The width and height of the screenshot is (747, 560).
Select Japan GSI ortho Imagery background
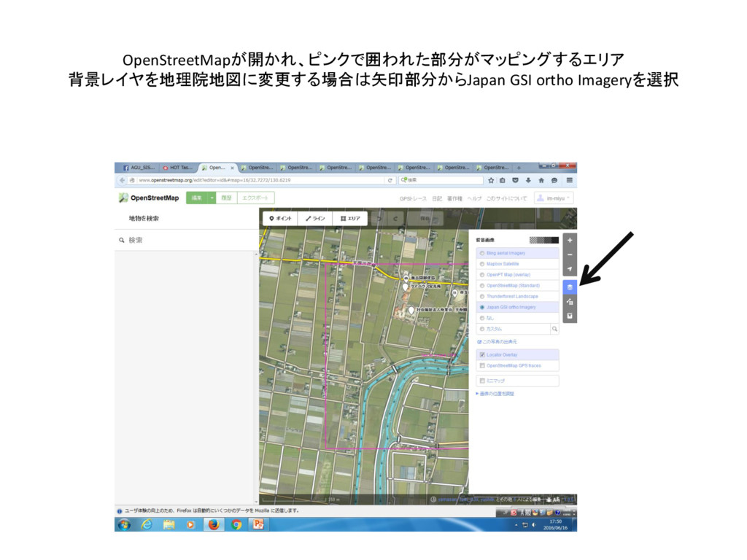point(517,307)
